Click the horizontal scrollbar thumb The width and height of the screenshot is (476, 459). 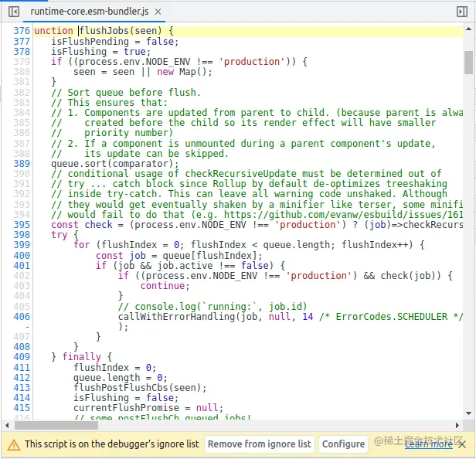[x=56, y=425]
